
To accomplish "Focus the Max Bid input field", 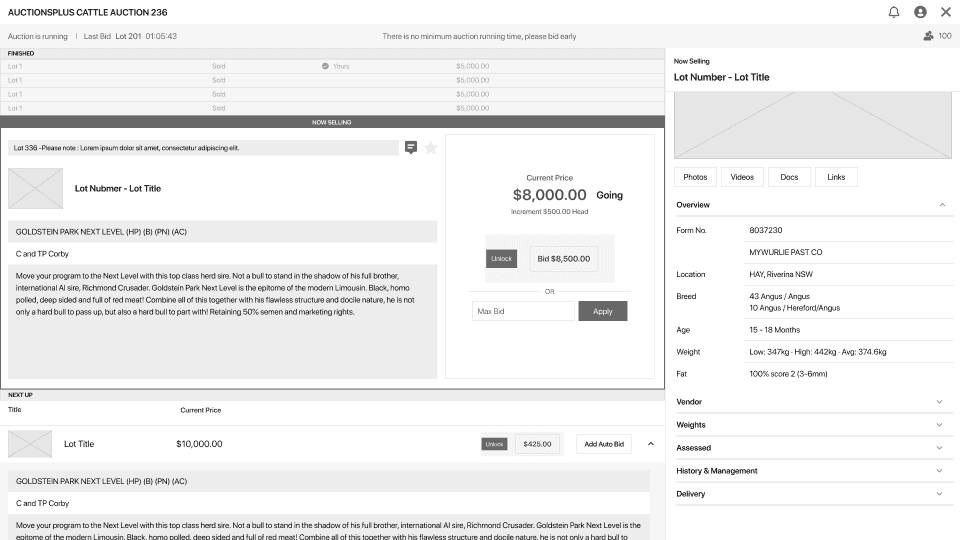I will 523,311.
